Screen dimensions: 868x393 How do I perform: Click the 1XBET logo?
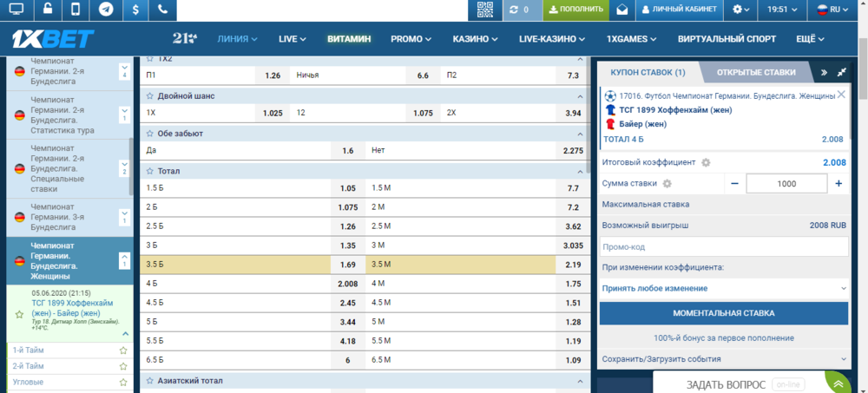[x=53, y=39]
